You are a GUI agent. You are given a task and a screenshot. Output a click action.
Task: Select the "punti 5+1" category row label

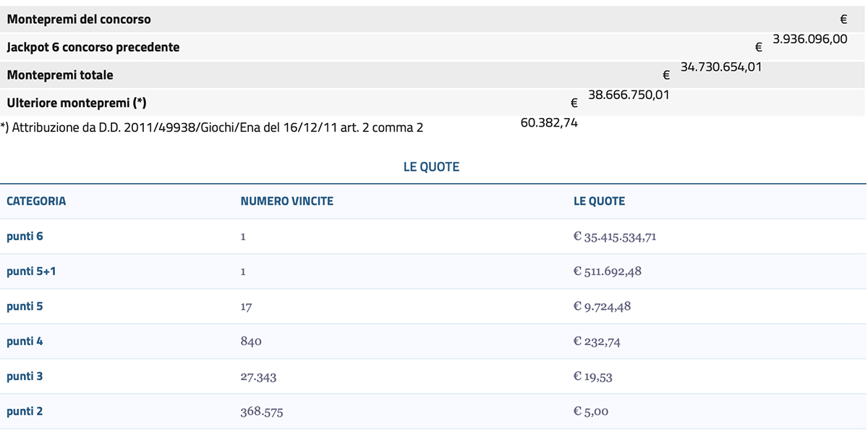click(x=31, y=271)
